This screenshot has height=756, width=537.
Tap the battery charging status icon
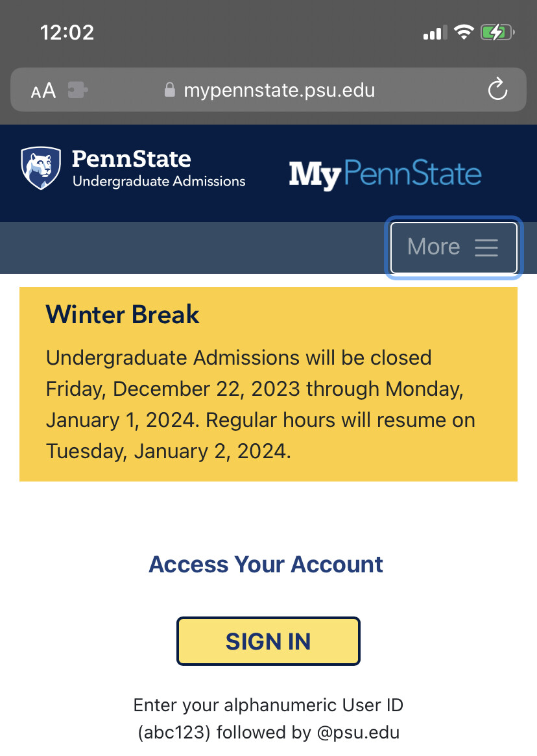(x=497, y=33)
